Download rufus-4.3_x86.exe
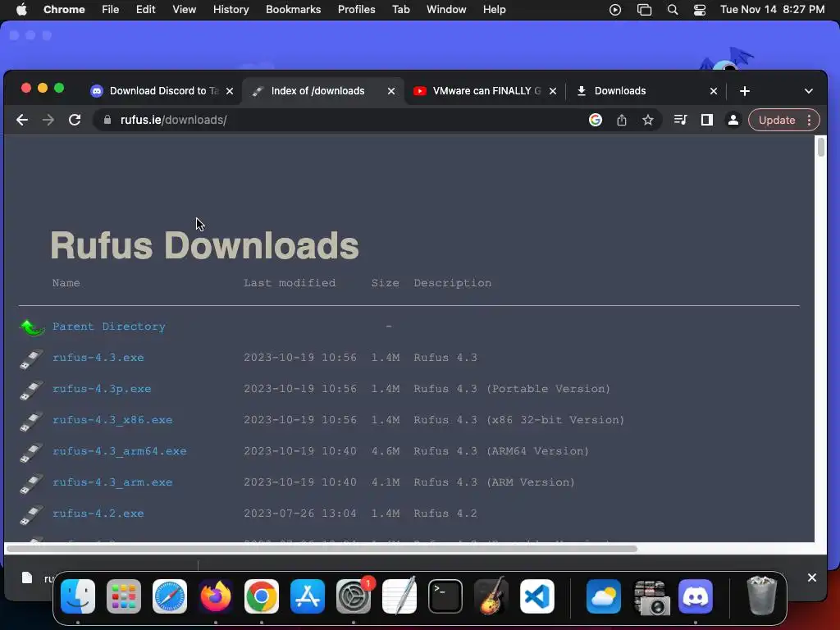The image size is (840, 630). [x=112, y=419]
